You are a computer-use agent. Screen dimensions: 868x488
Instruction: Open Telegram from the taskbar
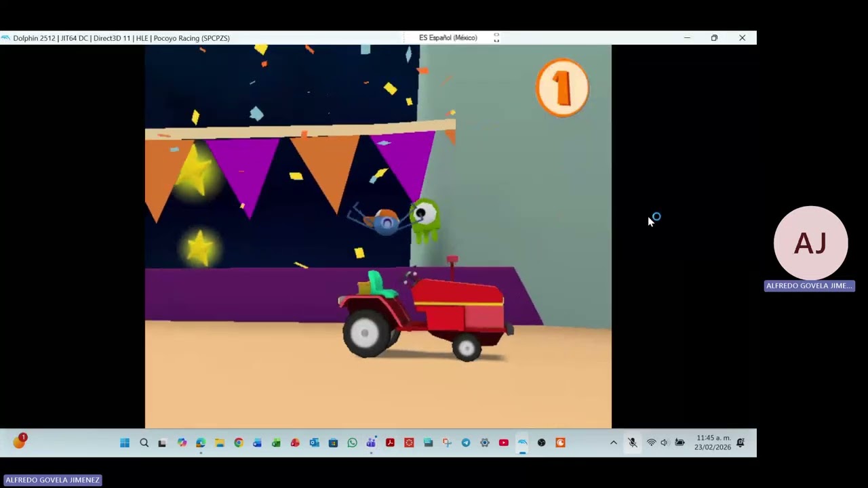point(466,443)
